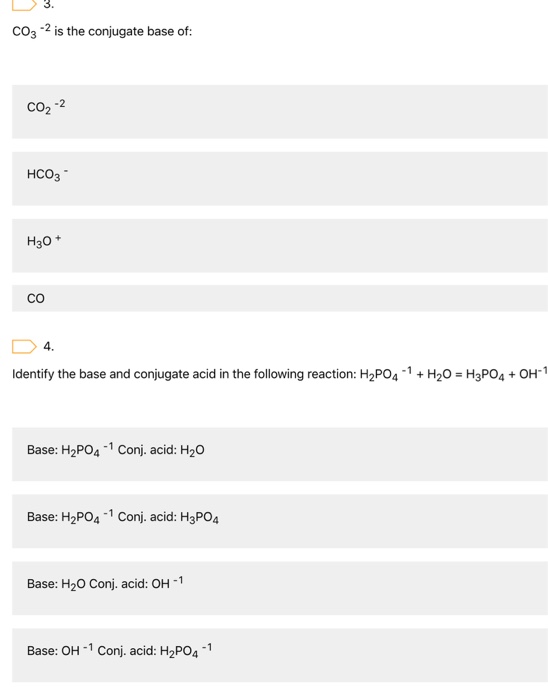Click the question 4 number label
Screen dimensions: 548x700
click(49, 347)
